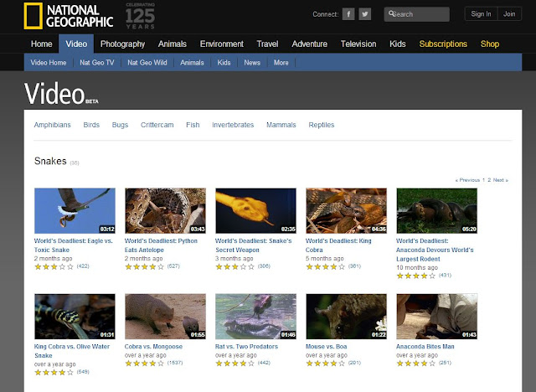The height and width of the screenshot is (392, 536).
Task: Select Nat Geo Wild sub-navigation tab
Action: pos(147,63)
